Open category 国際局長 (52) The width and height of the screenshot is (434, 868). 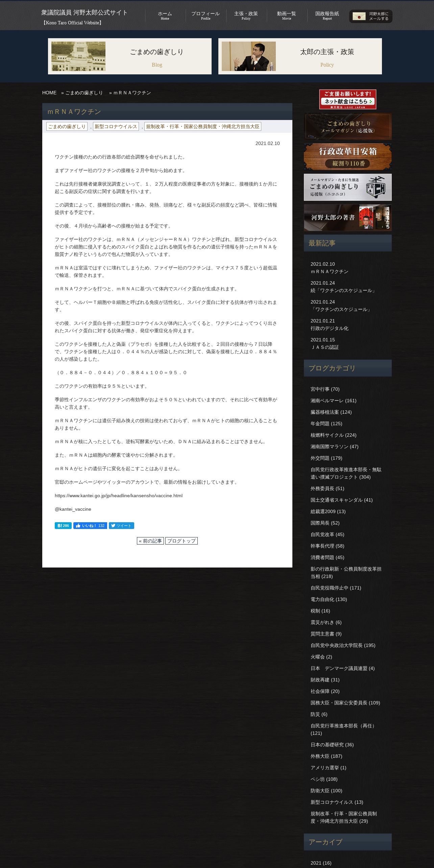(x=325, y=523)
